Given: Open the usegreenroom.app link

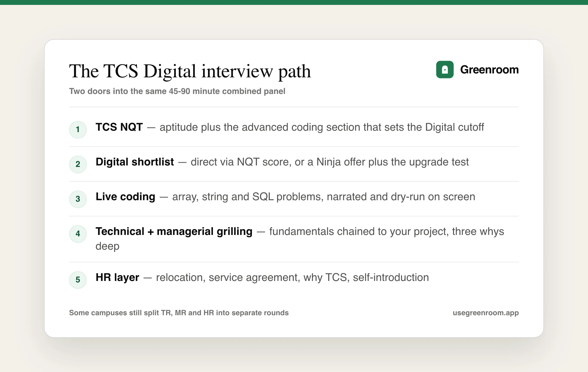Looking at the screenshot, I should [486, 313].
